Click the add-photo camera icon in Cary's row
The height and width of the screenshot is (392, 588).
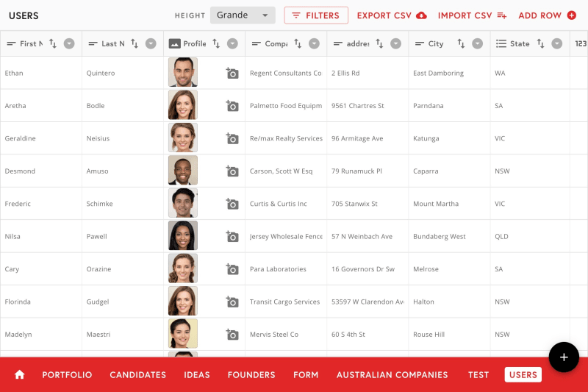[232, 269]
